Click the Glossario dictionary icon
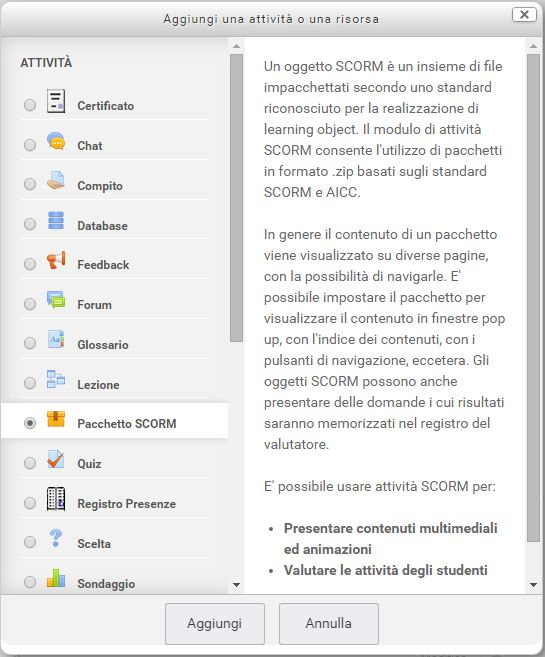Screen dimensions: 545x657 click(x=56, y=340)
